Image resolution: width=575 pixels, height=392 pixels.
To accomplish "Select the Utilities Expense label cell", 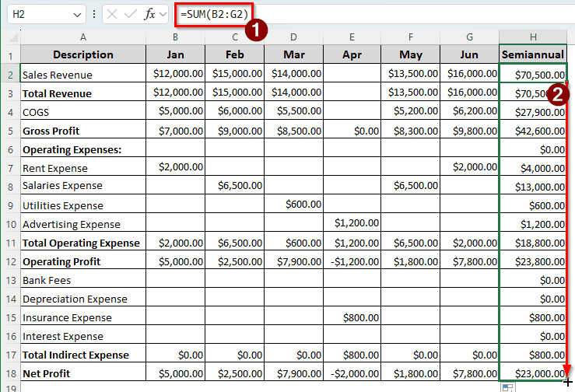I will click(x=83, y=204).
